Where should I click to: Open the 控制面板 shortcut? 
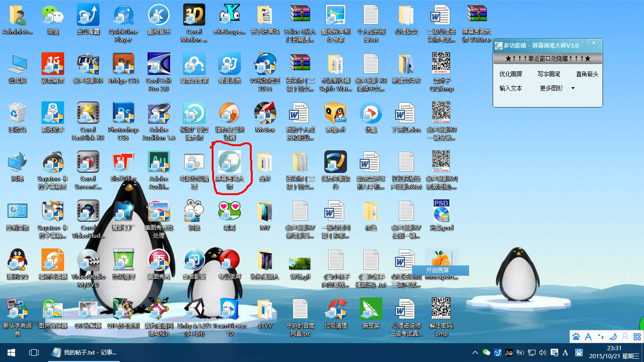17,216
